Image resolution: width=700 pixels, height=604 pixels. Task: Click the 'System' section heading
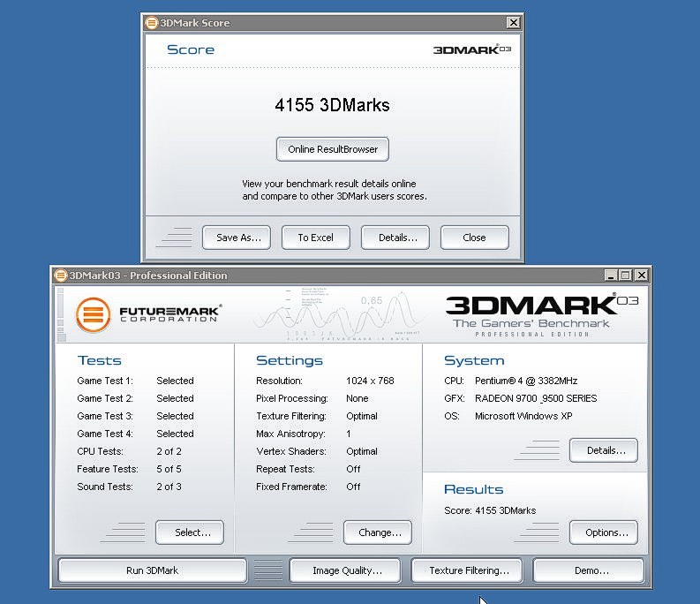(x=474, y=360)
